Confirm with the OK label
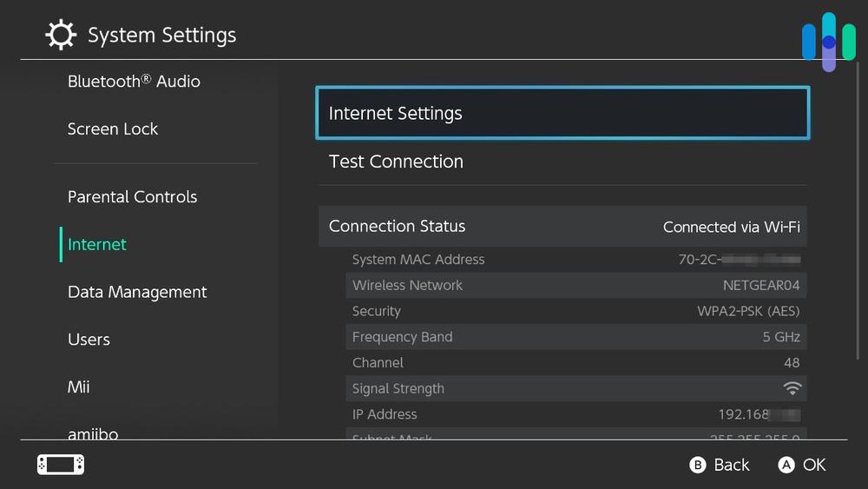868x489 pixels. 814,465
